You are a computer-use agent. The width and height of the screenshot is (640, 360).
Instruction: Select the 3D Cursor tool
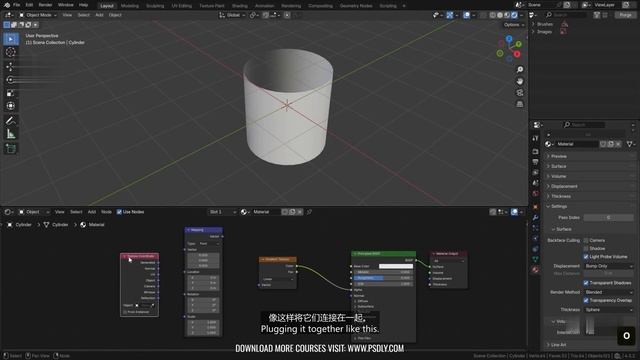[11, 52]
